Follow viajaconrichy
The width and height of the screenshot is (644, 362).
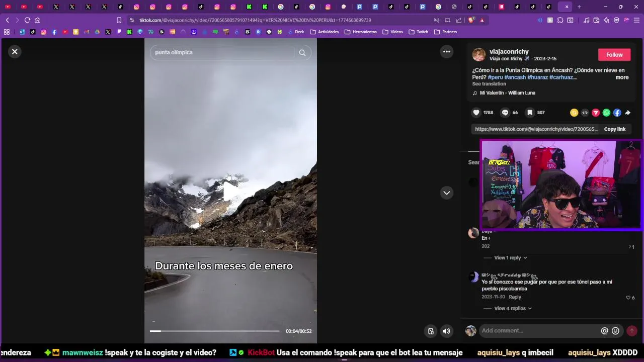click(x=614, y=54)
